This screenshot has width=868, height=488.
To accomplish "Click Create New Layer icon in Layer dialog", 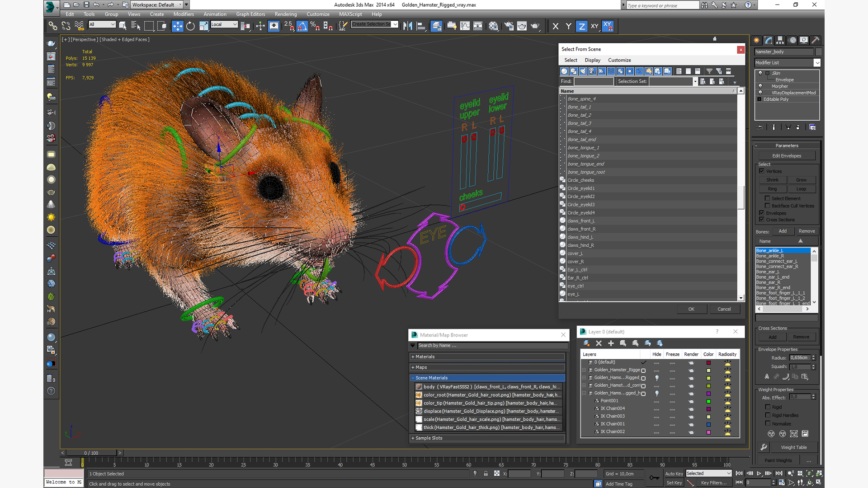I will pos(586,343).
